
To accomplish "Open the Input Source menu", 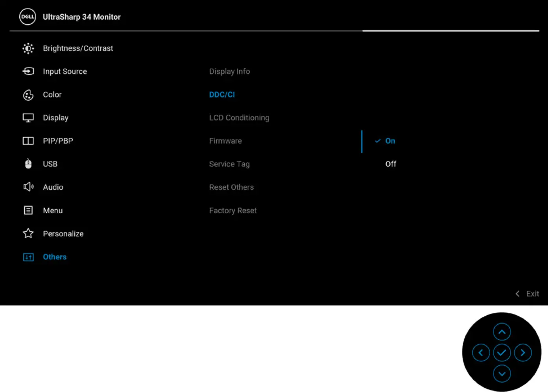I will pyautogui.click(x=65, y=71).
